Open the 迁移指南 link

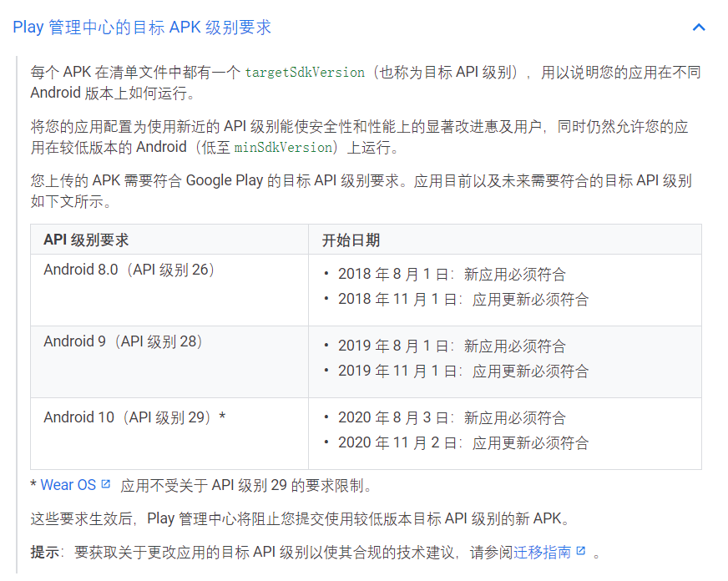pos(542,553)
